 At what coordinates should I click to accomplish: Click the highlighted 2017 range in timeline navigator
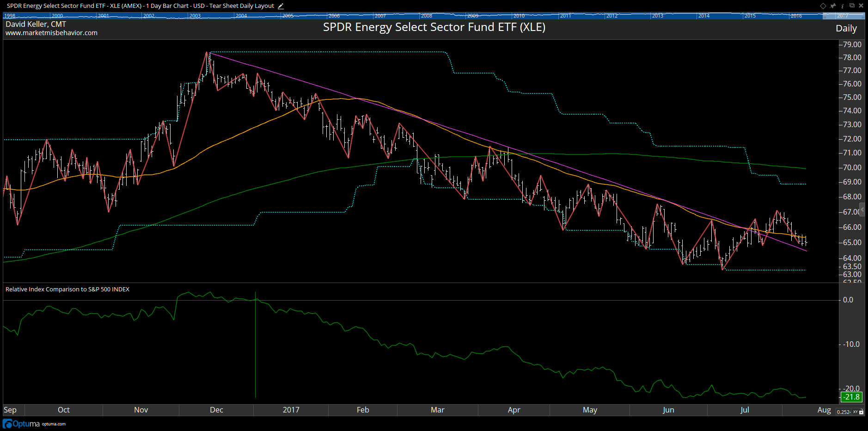coord(843,16)
